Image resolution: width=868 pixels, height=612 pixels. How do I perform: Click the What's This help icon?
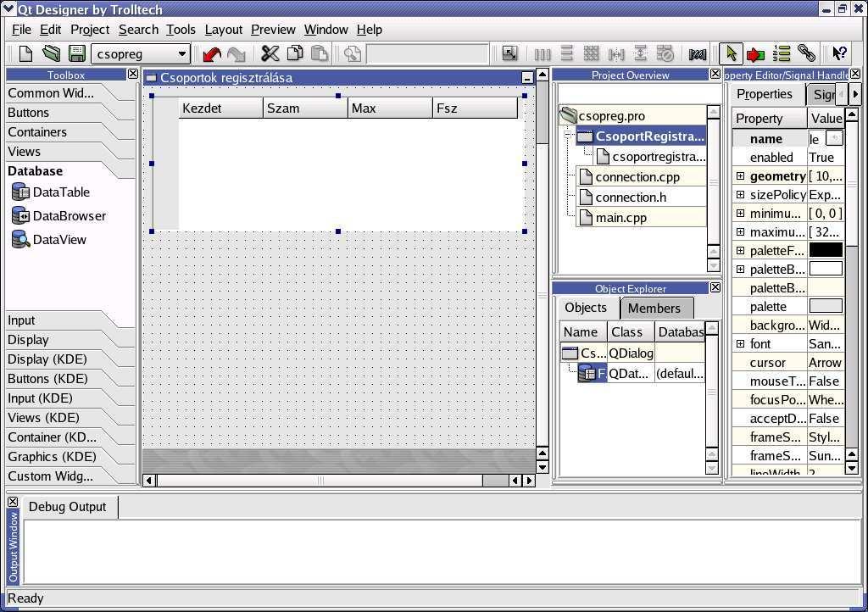[x=840, y=53]
